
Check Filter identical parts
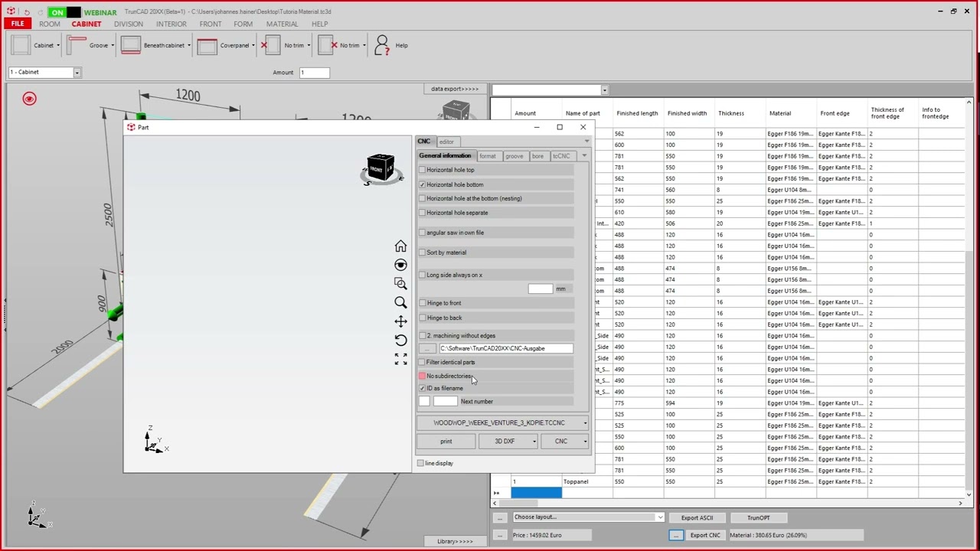point(422,362)
